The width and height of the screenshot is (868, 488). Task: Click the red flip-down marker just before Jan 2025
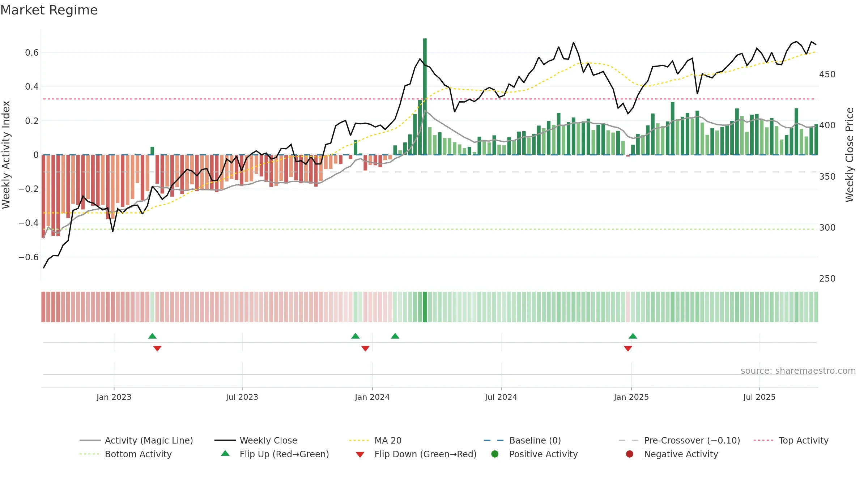point(628,348)
